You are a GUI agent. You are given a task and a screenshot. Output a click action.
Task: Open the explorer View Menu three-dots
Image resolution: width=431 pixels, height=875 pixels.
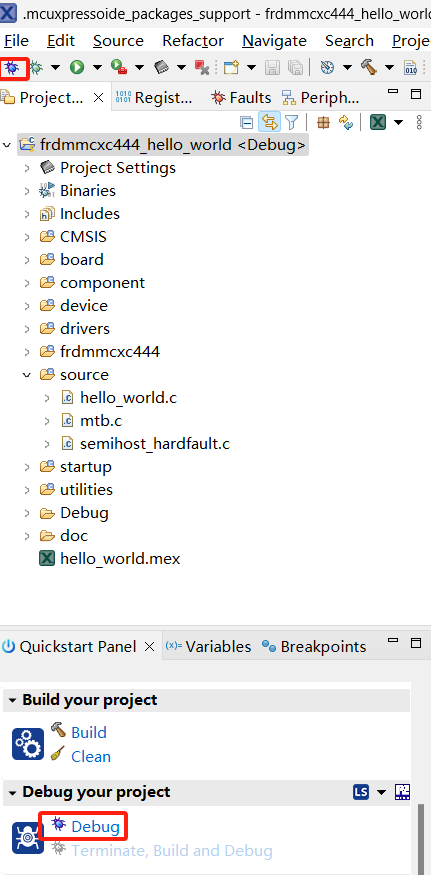[419, 122]
